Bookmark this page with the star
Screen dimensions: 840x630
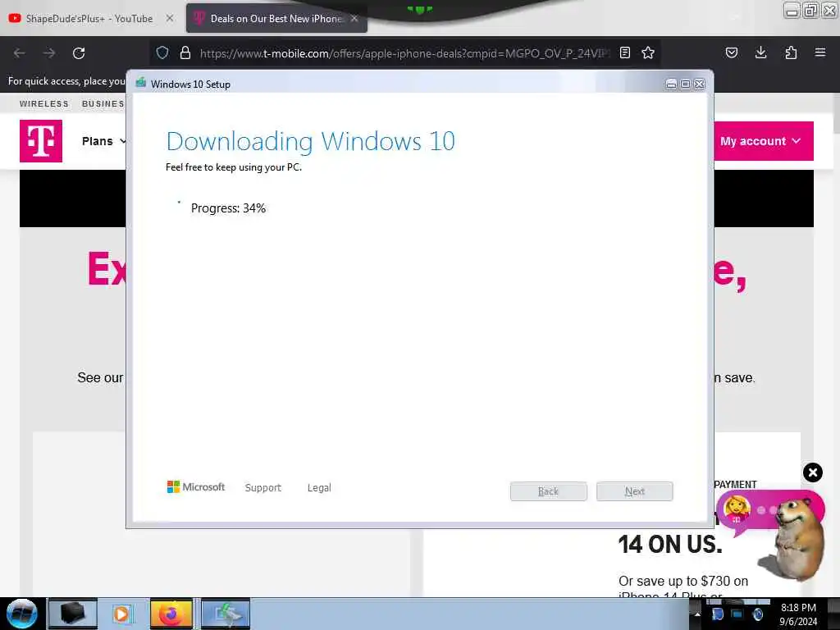pyautogui.click(x=648, y=52)
